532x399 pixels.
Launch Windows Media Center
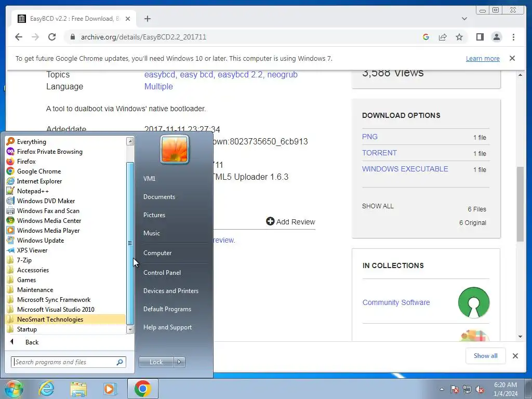coord(49,220)
